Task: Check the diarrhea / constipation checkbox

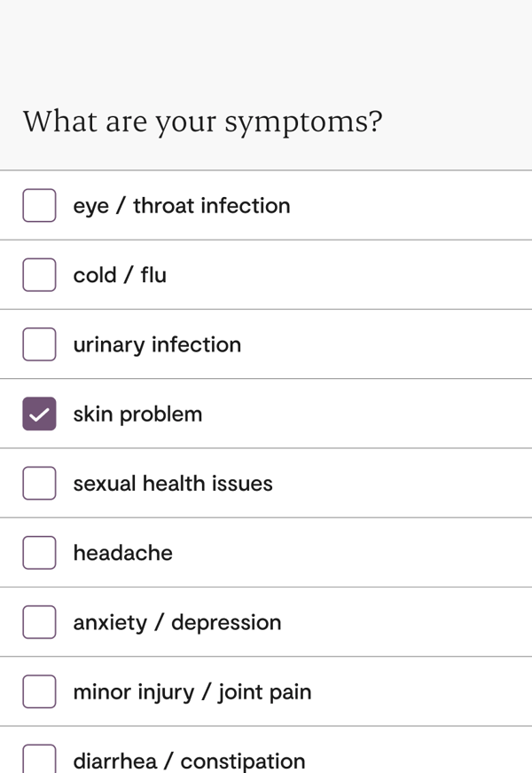Action: (x=39, y=760)
